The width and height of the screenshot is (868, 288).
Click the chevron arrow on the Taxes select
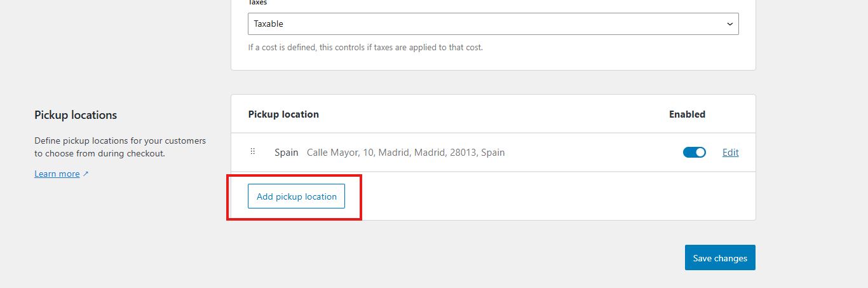tap(729, 24)
